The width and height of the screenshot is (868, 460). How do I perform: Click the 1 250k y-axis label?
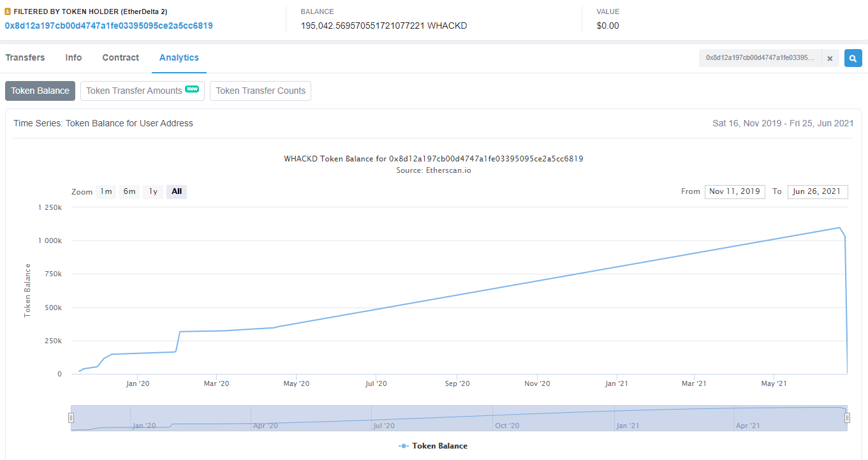[x=50, y=207]
